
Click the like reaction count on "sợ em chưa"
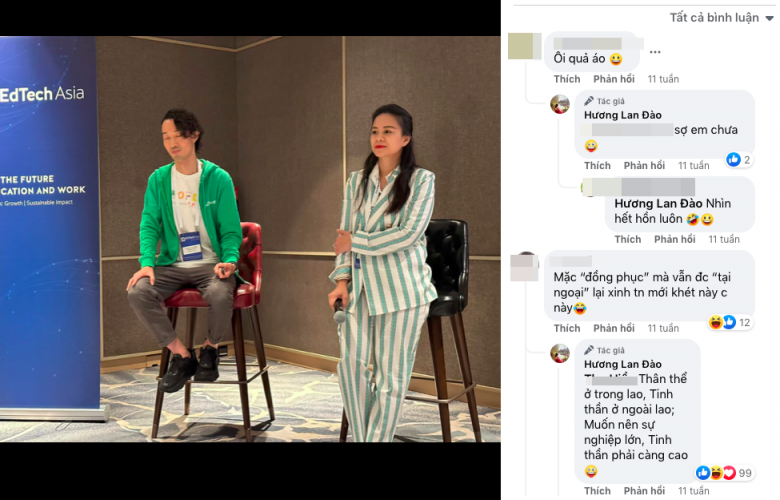(738, 160)
